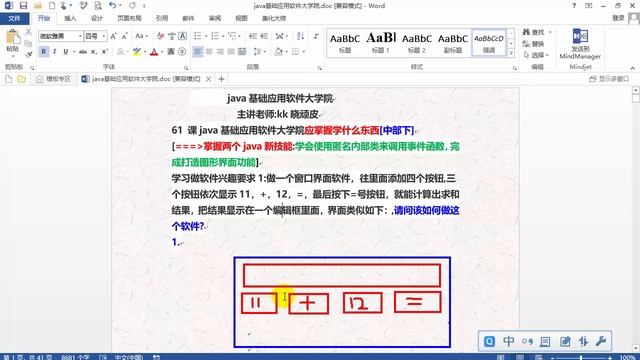The width and height of the screenshot is (640, 360).
Task: Toggle Italic formatting
Action: pos(54,51)
